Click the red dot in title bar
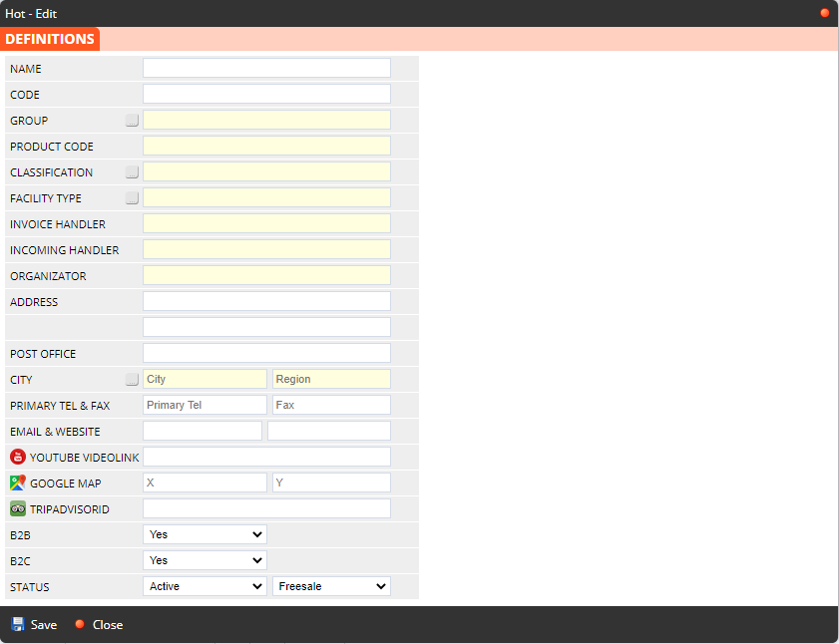The height and width of the screenshot is (644, 839). 824,13
